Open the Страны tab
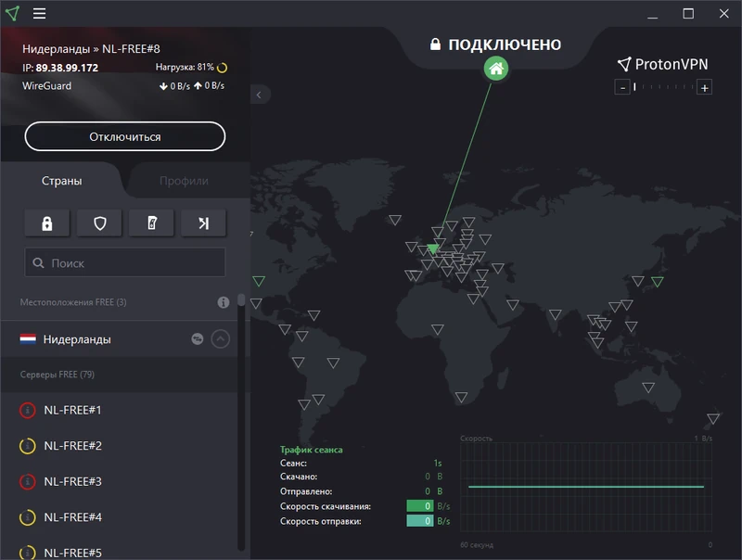The width and height of the screenshot is (742, 560). click(x=61, y=181)
